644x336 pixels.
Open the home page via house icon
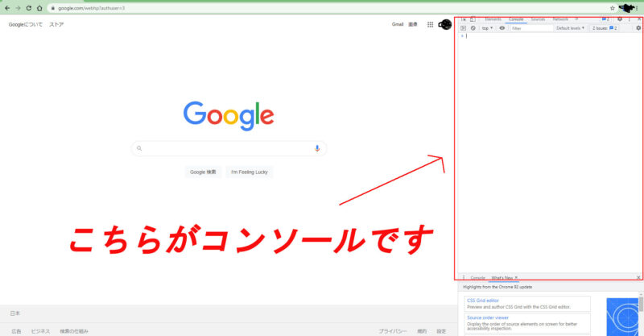tap(39, 8)
